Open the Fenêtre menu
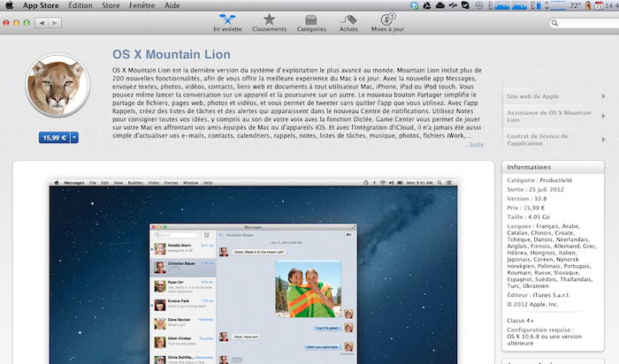Image resolution: width=619 pixels, height=364 pixels. pos(141,5)
